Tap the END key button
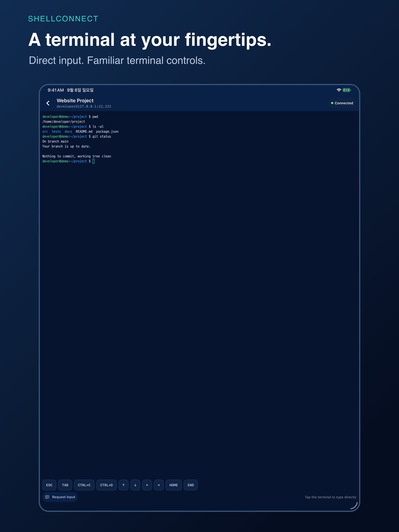Screen dimensions: 399x532 pyautogui.click(x=191, y=485)
